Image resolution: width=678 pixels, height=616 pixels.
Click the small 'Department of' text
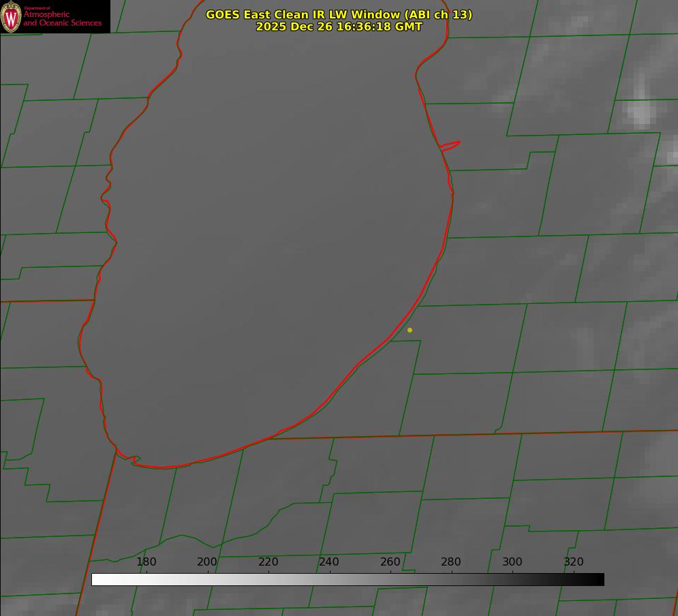coord(37,8)
